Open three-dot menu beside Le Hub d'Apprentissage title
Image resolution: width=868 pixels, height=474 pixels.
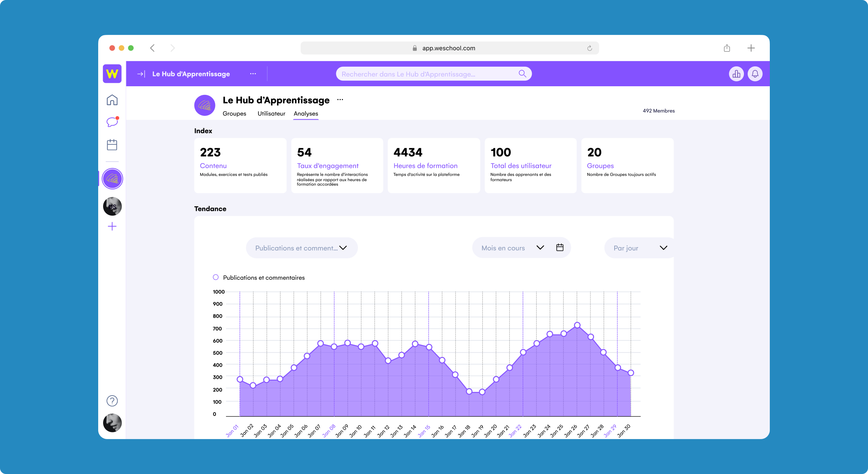coord(340,100)
